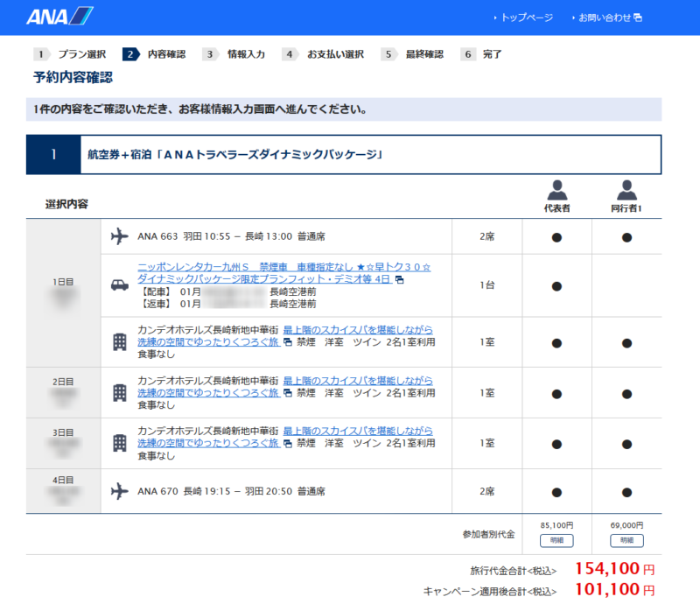Click the external window icon after デミオ等 4日
The image size is (700, 611).
pyautogui.click(x=400, y=279)
